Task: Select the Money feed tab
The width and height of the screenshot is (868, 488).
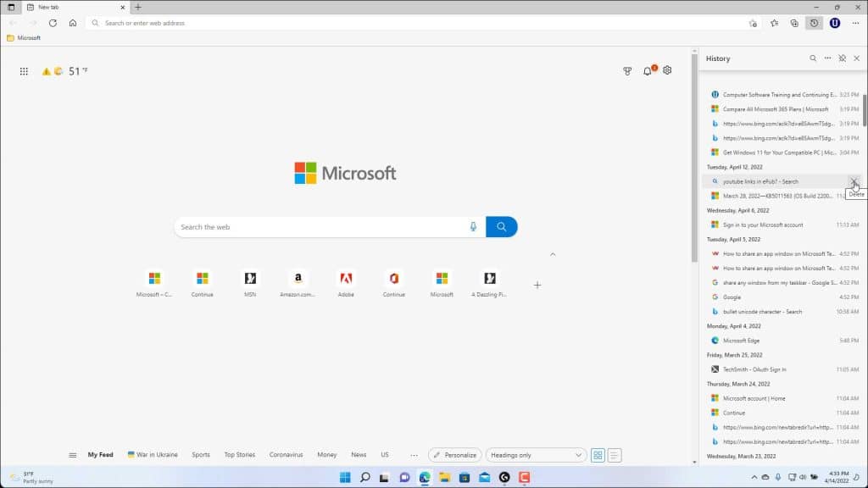Action: (327, 455)
